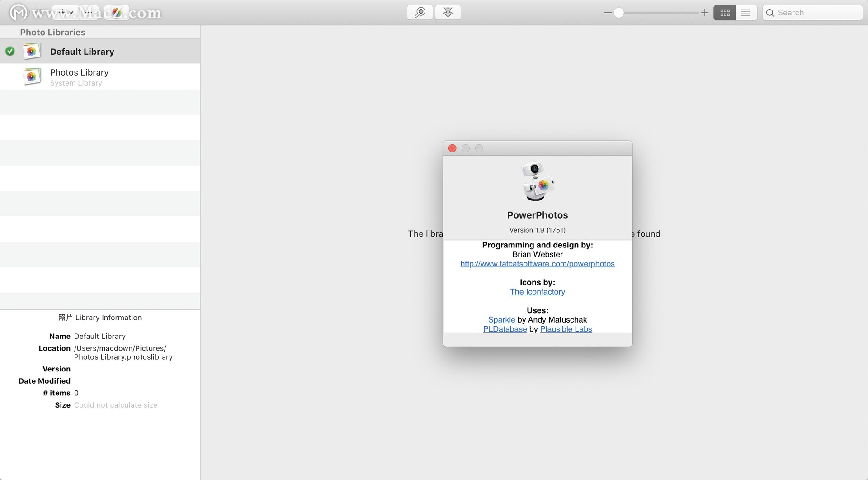Click the System Library subtitle
Viewport: 868px width, 480px height.
(x=76, y=83)
